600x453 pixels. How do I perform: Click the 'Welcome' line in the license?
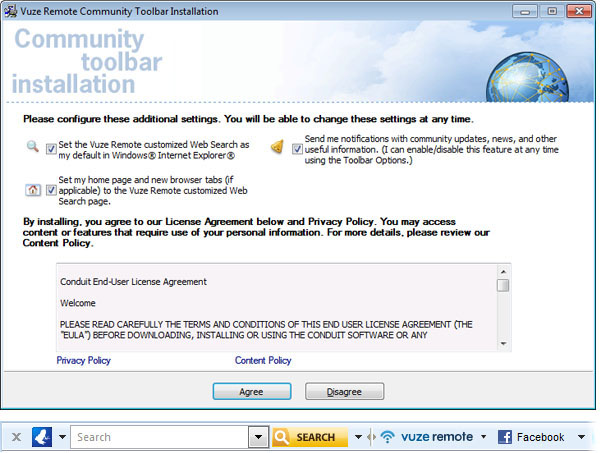click(78, 303)
